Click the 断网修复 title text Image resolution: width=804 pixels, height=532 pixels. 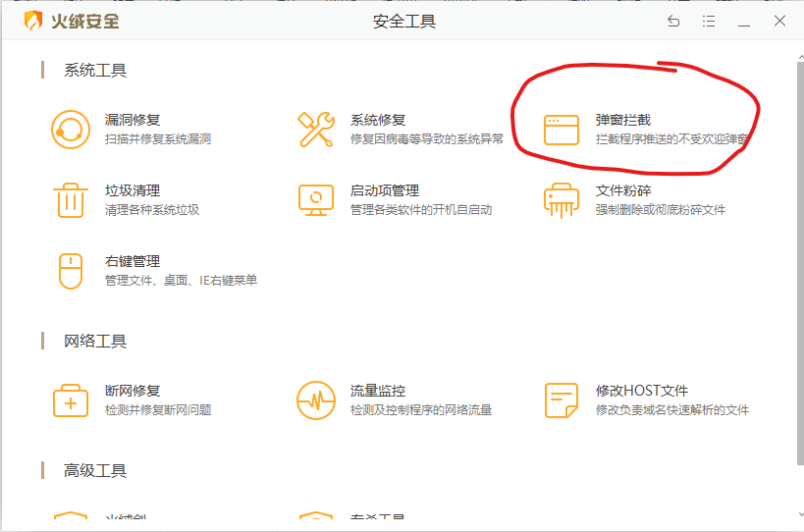(x=133, y=391)
